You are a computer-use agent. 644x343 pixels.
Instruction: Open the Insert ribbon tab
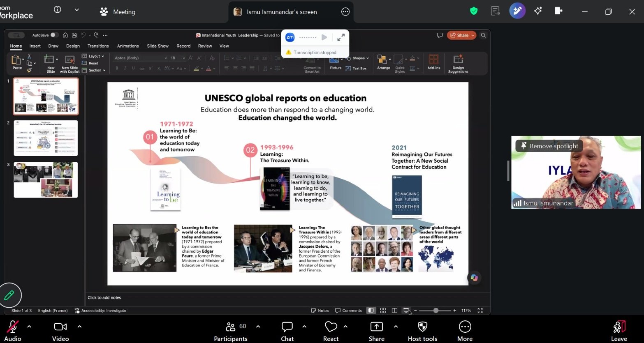pos(35,46)
